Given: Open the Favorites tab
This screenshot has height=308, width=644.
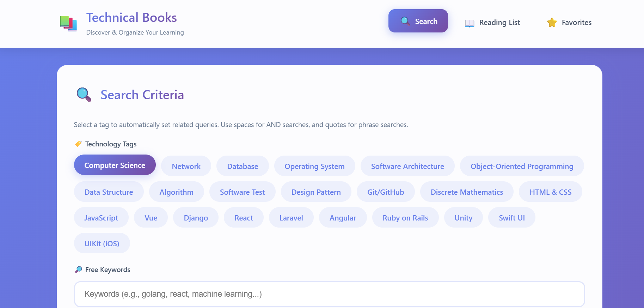Looking at the screenshot, I should tap(569, 23).
